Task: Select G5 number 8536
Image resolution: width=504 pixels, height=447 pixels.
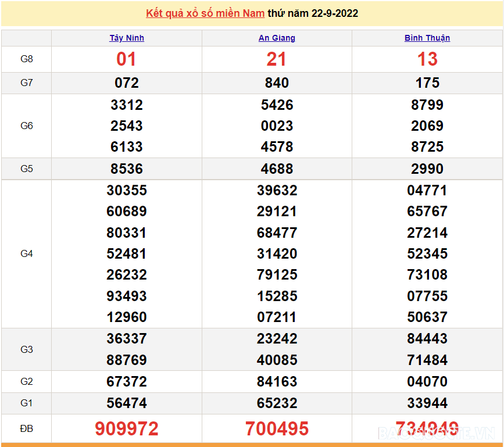Action: tap(127, 169)
